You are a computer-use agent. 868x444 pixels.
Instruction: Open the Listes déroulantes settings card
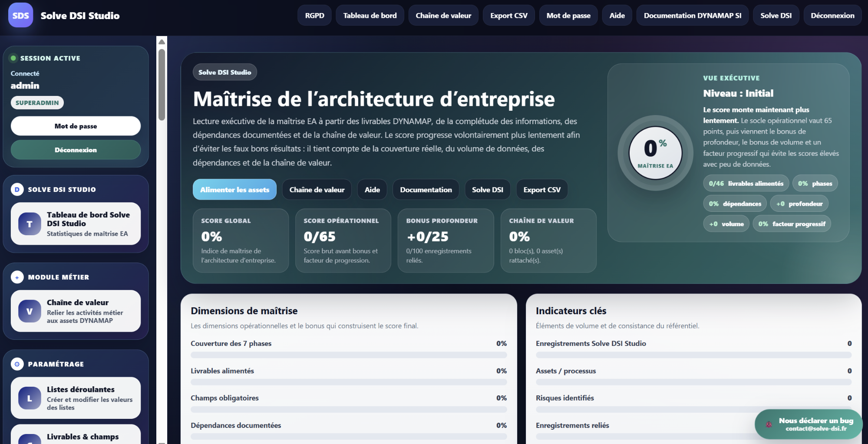(x=76, y=398)
